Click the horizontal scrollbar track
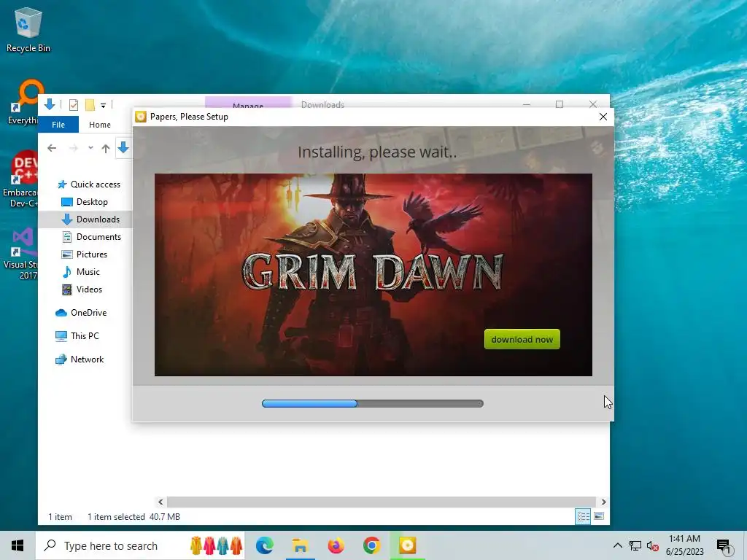 [x=381, y=502]
